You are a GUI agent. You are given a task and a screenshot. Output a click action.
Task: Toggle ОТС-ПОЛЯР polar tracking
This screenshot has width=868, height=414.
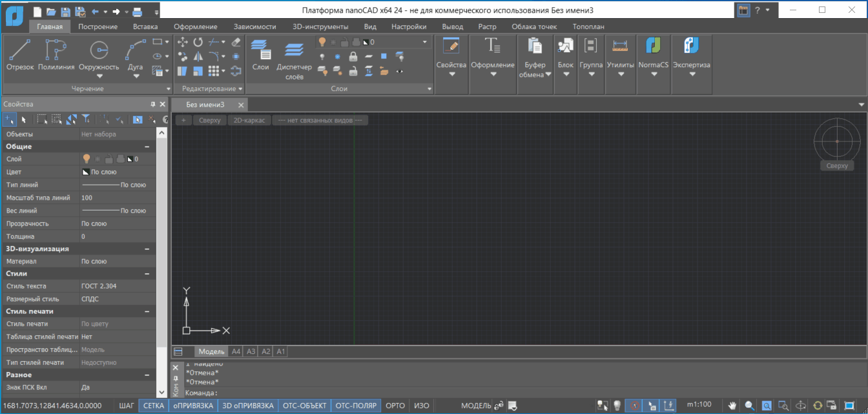pos(356,406)
